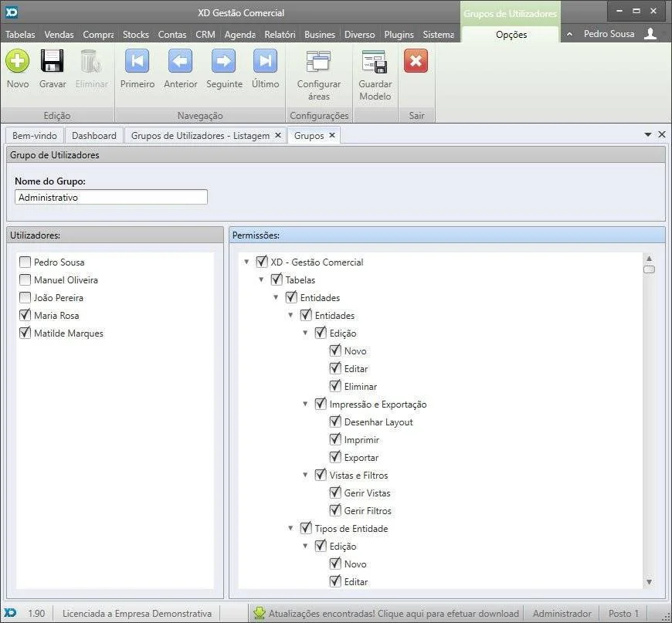672x623 pixels.
Task: Close the Grupos de Utilizadores - Listagem tab
Action: tap(278, 135)
